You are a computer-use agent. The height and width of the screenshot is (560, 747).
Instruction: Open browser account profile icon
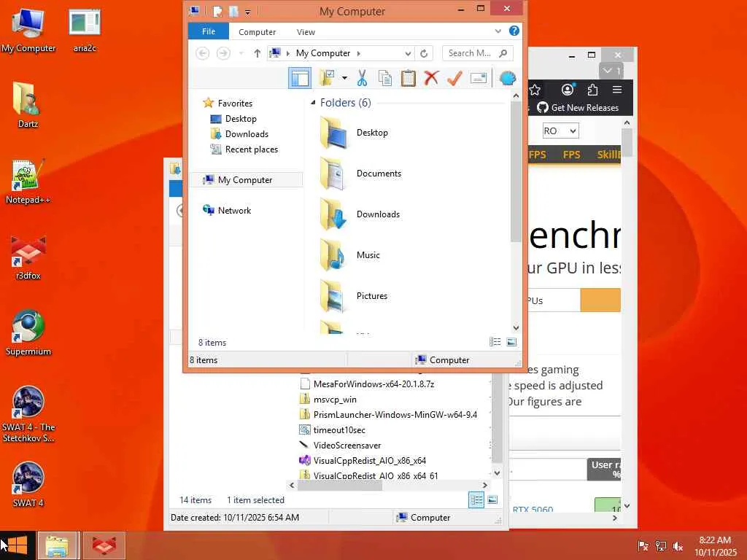568,90
